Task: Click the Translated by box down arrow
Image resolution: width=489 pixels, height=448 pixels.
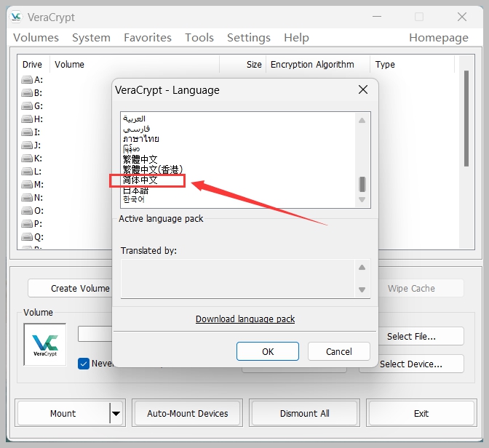Action: 362,289
